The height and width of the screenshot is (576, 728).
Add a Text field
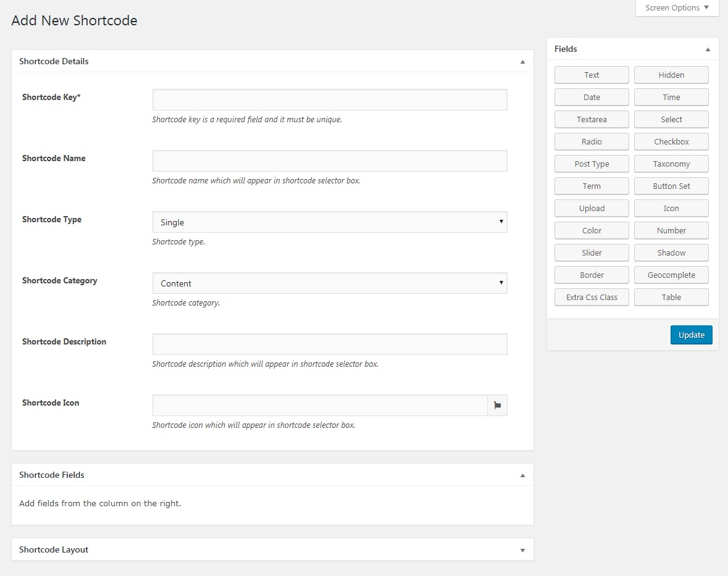tap(592, 75)
